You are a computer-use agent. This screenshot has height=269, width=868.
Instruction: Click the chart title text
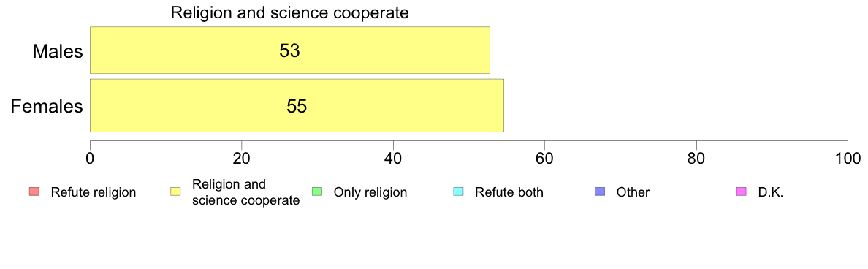[x=289, y=12]
